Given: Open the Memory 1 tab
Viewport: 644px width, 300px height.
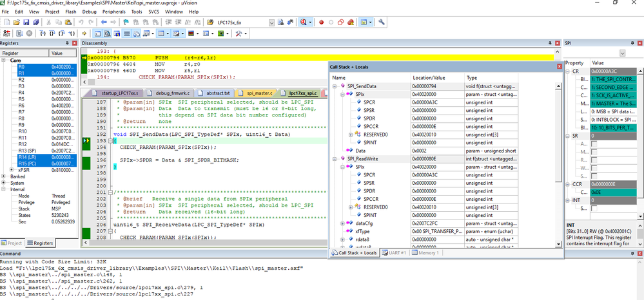Looking at the screenshot, I should (x=427, y=253).
